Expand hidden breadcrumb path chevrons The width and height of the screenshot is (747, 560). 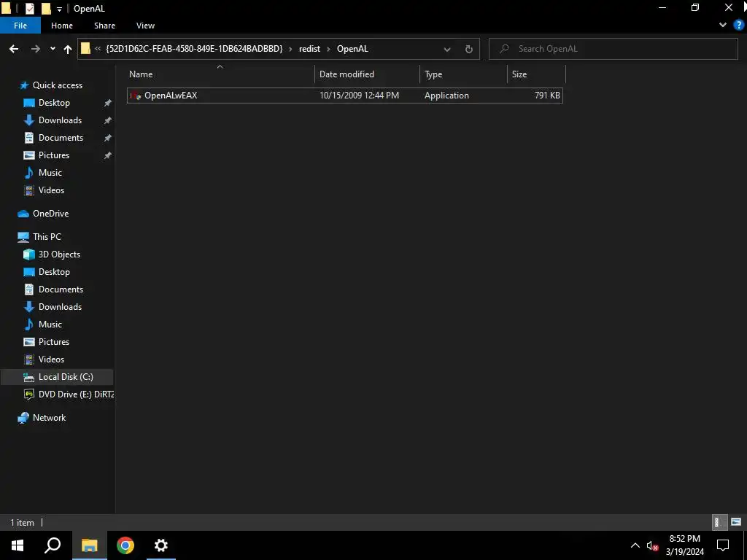coord(98,49)
